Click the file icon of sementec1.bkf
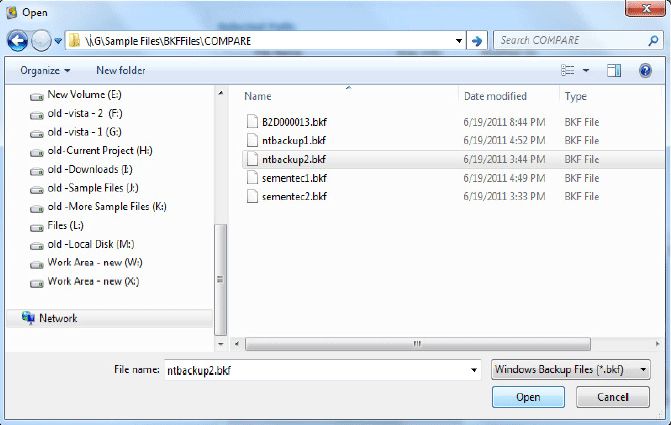The height and width of the screenshot is (425, 671). click(252, 178)
